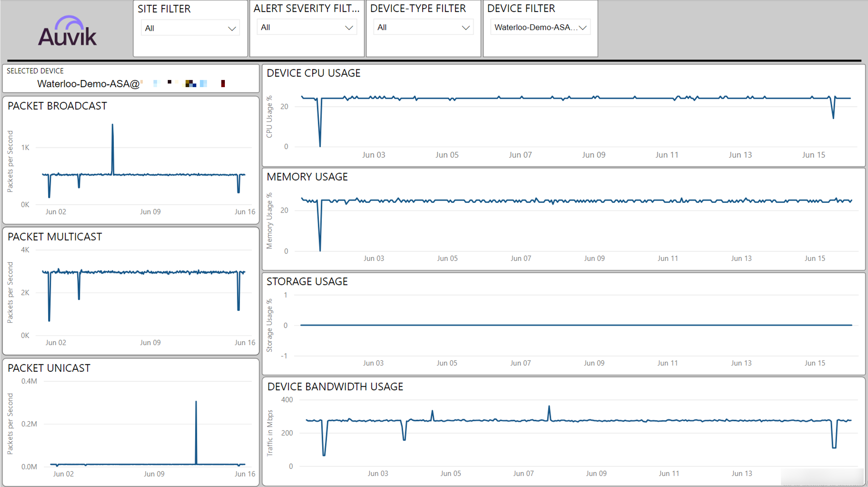Screen dimensions: 868x487
Task: Click the -1 label on Storage Usage axis
Action: (284, 356)
